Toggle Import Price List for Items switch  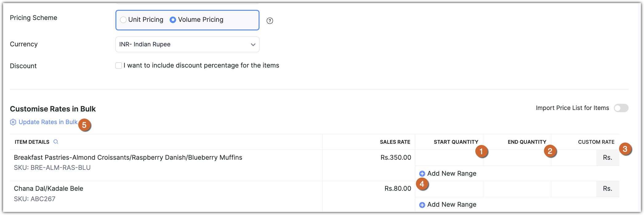pos(621,108)
